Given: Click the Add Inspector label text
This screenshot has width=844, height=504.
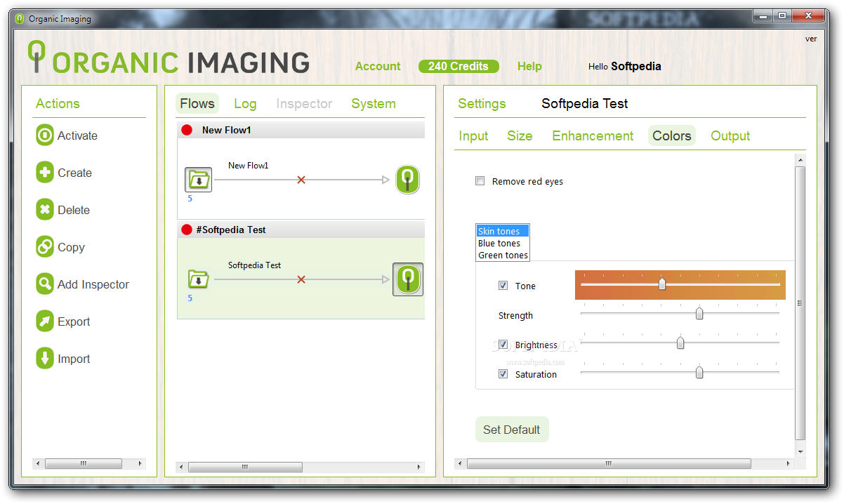Looking at the screenshot, I should (93, 284).
